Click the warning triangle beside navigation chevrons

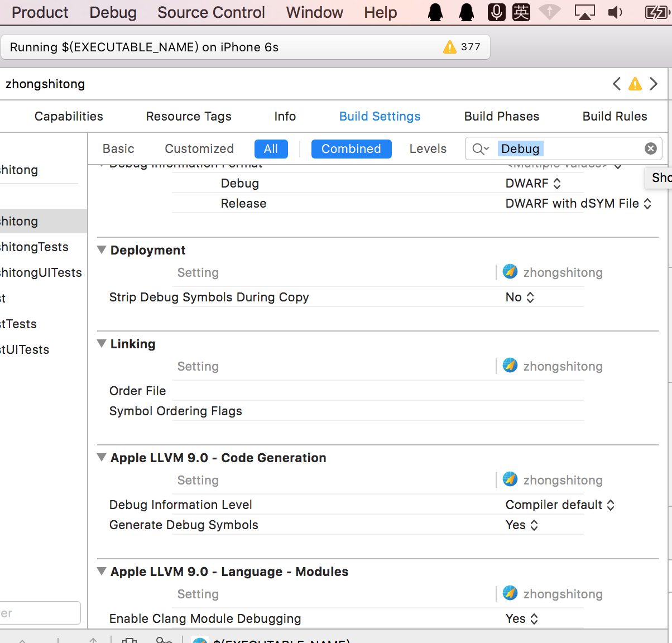(635, 84)
